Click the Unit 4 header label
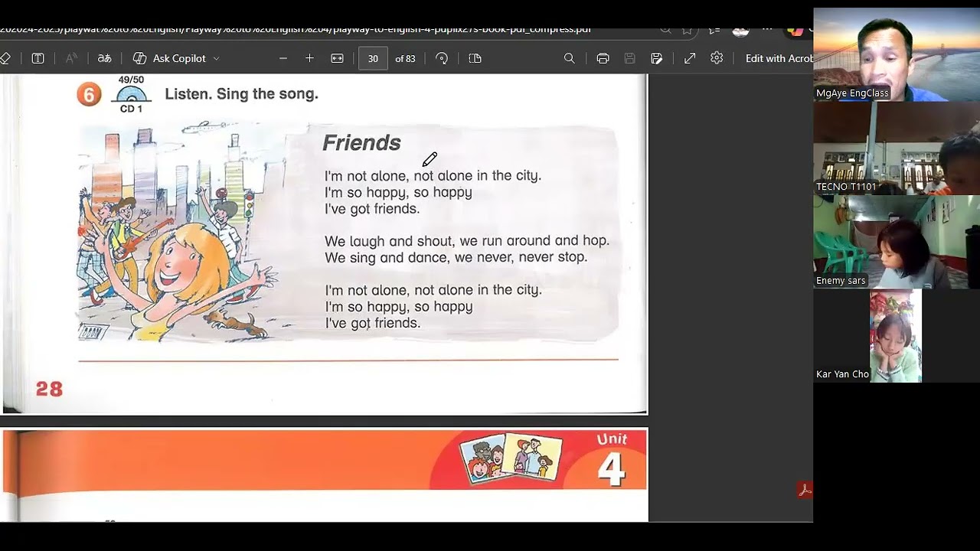Image resolution: width=980 pixels, height=551 pixels. pos(612,461)
